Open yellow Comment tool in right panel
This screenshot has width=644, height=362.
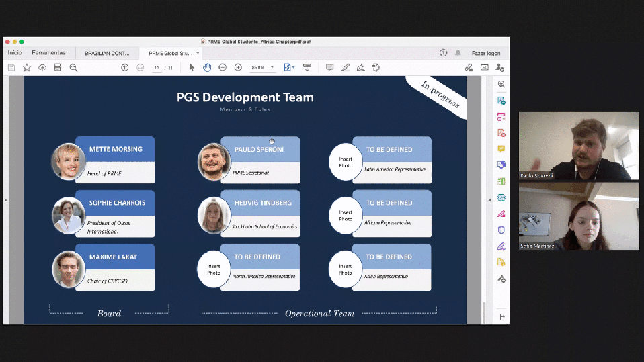coord(501,149)
